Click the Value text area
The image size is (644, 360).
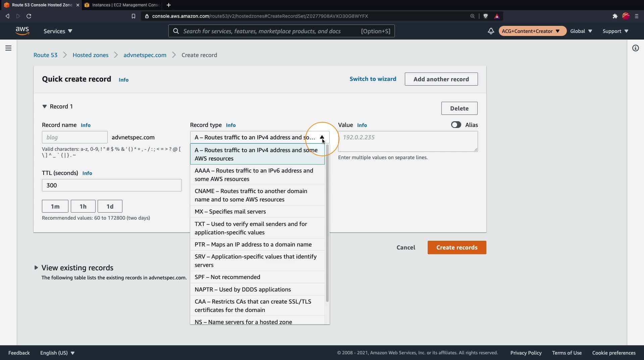(408, 141)
